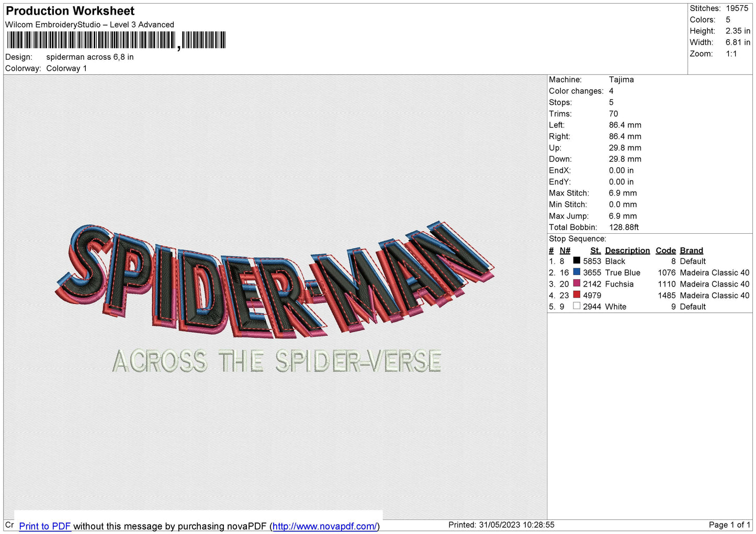This screenshot has width=756, height=534.
Task: Click the White color swatch
Action: 577,306
